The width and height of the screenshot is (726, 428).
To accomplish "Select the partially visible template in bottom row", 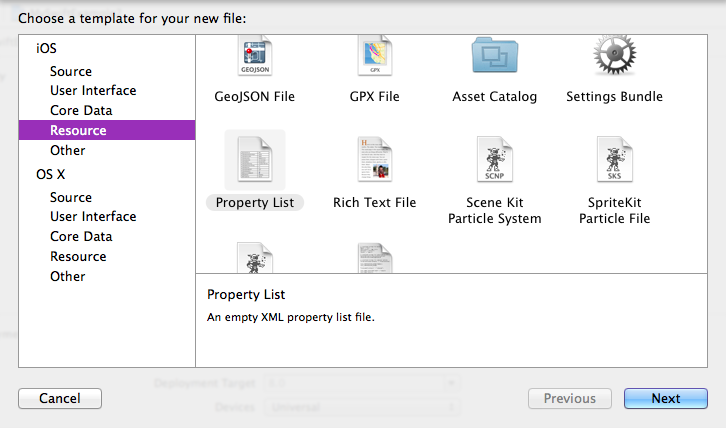I will 254,257.
